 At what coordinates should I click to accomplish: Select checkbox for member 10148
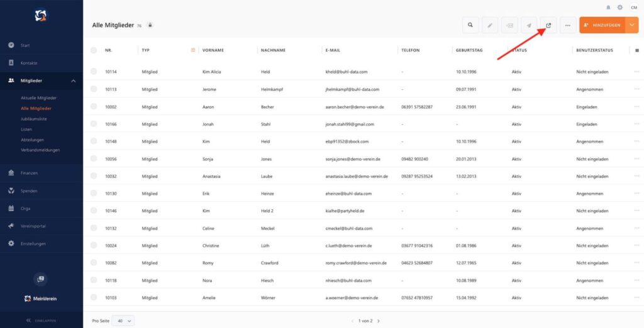tap(94, 141)
